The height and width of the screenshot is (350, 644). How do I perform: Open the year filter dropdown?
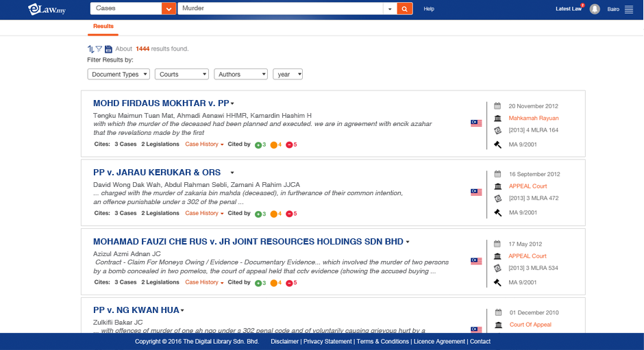pyautogui.click(x=288, y=74)
